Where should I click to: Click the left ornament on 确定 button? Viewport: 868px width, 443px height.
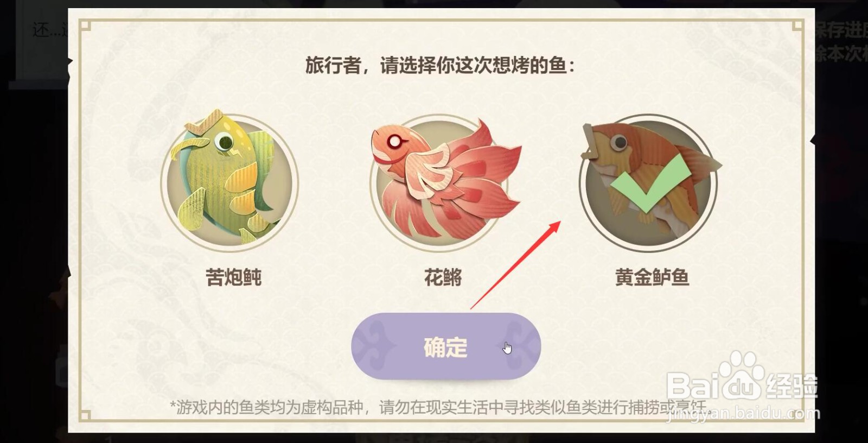pyautogui.click(x=375, y=346)
